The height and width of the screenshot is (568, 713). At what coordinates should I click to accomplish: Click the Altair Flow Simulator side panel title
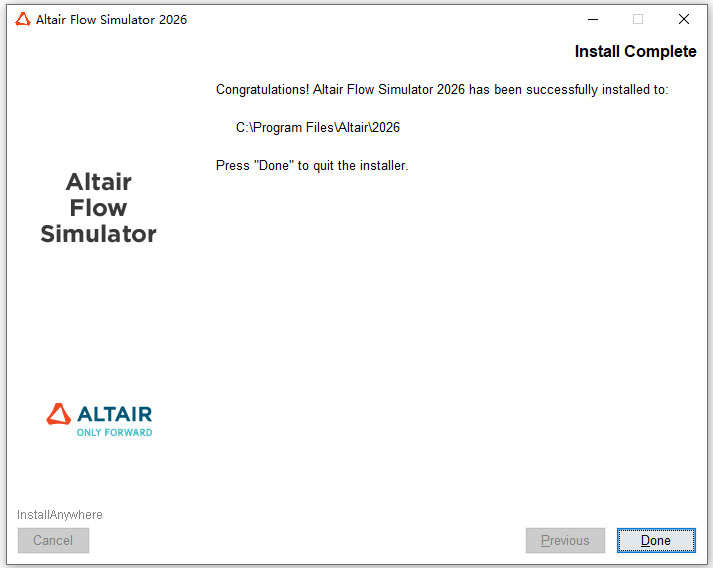pyautogui.click(x=98, y=208)
